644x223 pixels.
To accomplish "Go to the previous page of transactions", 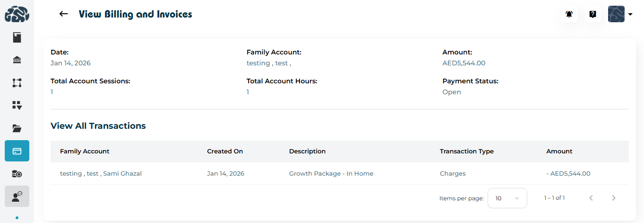I will [591, 198].
